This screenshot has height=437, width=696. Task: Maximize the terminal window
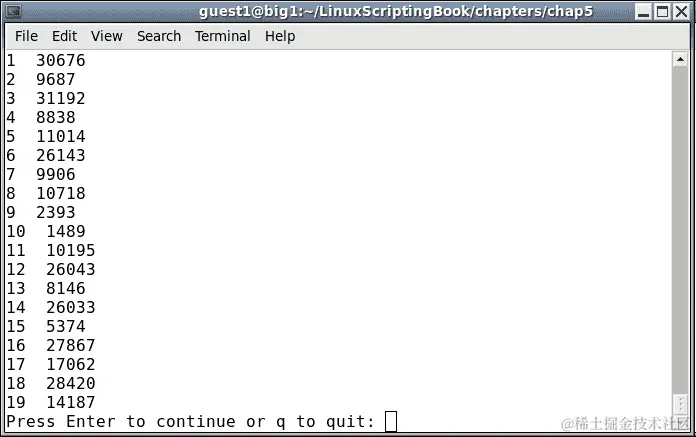(x=662, y=12)
